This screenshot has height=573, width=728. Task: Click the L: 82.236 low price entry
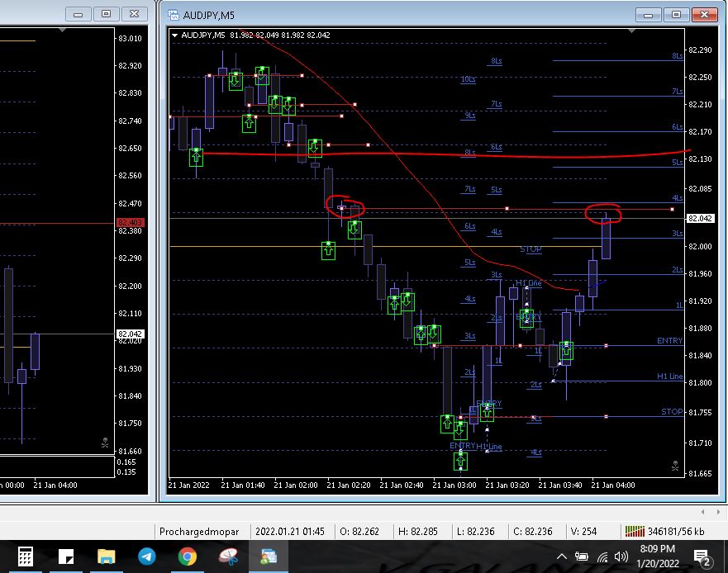click(475, 531)
